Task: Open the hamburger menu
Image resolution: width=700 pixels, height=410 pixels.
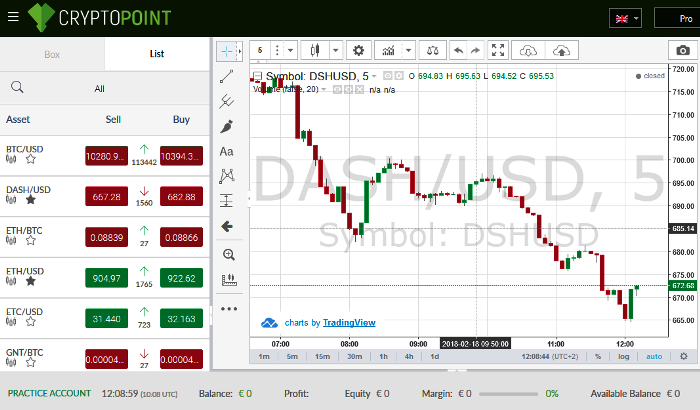Action: (x=13, y=17)
